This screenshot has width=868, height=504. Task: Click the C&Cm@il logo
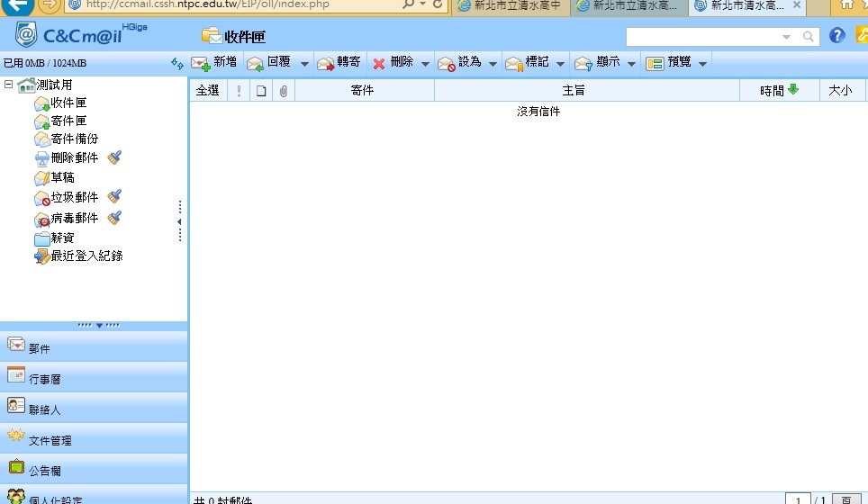[81, 35]
